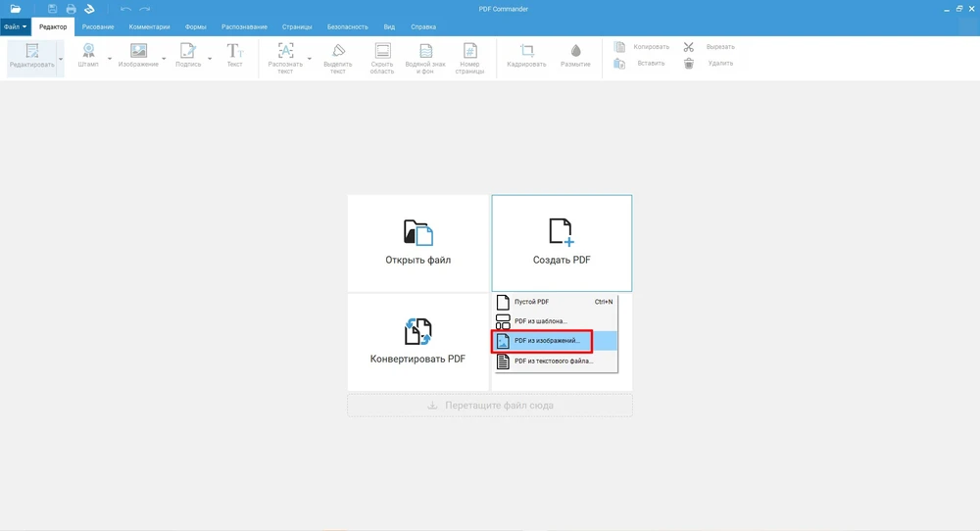Click the print icon in title bar
Screen dimensions: 980x531
pyautogui.click(x=71, y=9)
